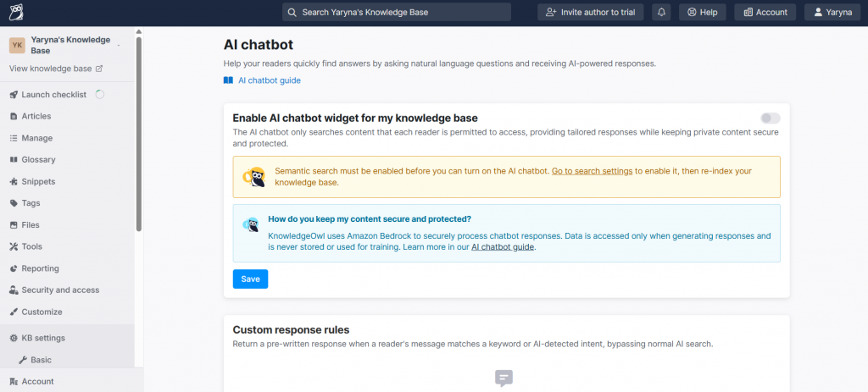Open notifications bell icon
The width and height of the screenshot is (868, 392).
click(x=661, y=12)
